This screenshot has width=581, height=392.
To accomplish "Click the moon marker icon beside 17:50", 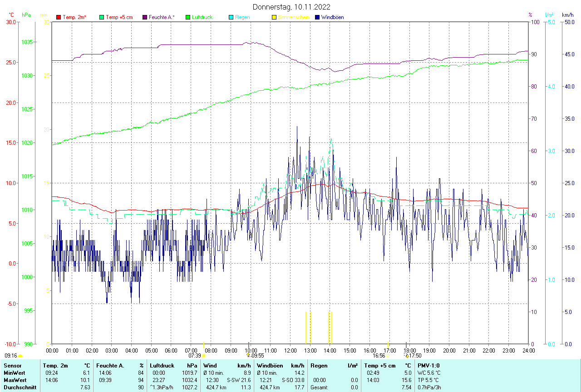I will (x=407, y=356).
